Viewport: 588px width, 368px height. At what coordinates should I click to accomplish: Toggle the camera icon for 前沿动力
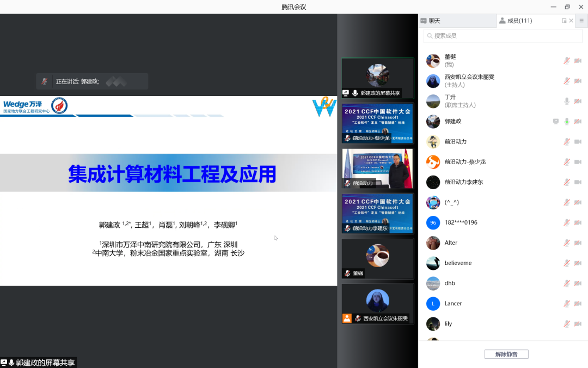pyautogui.click(x=578, y=142)
